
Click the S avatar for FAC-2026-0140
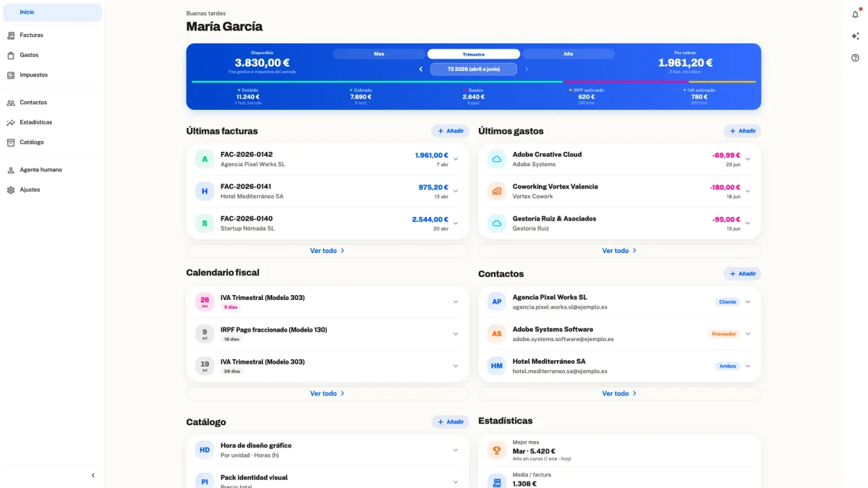click(x=205, y=223)
